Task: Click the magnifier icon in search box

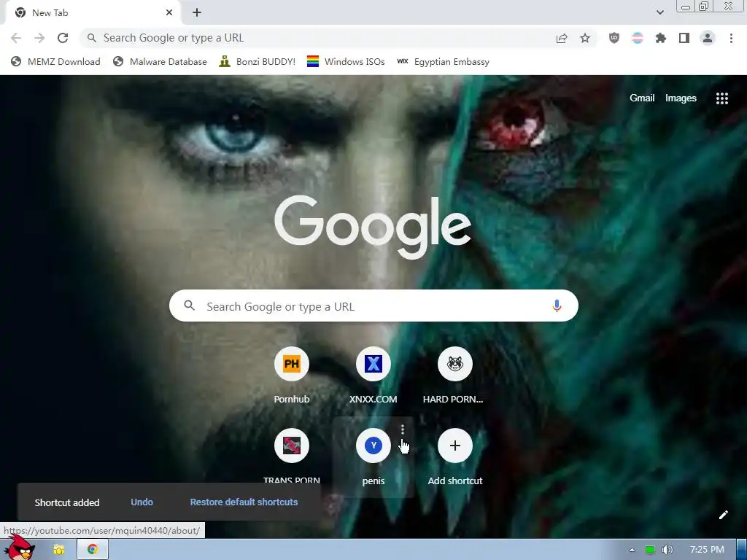Action: pos(190,306)
